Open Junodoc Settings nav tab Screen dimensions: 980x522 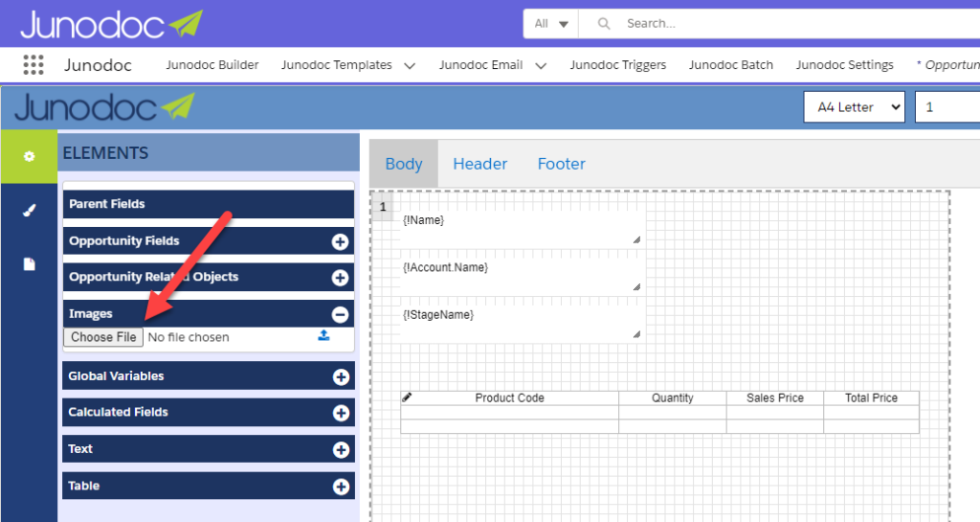coord(844,65)
